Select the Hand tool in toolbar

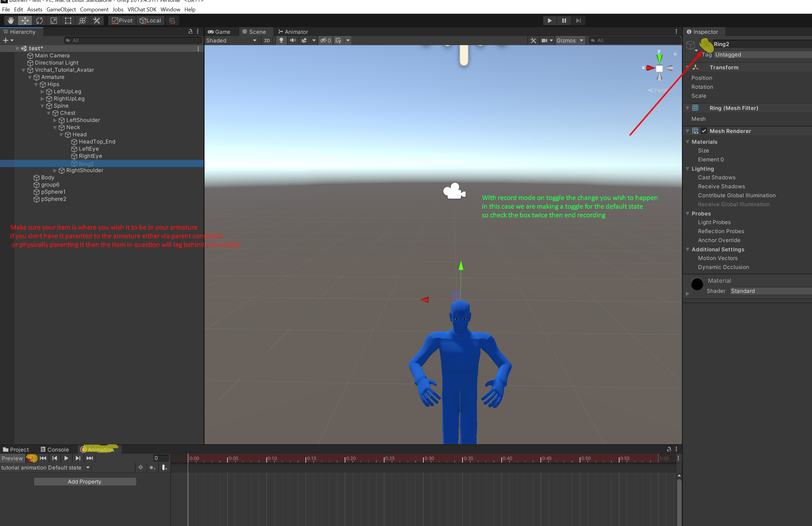tap(10, 21)
